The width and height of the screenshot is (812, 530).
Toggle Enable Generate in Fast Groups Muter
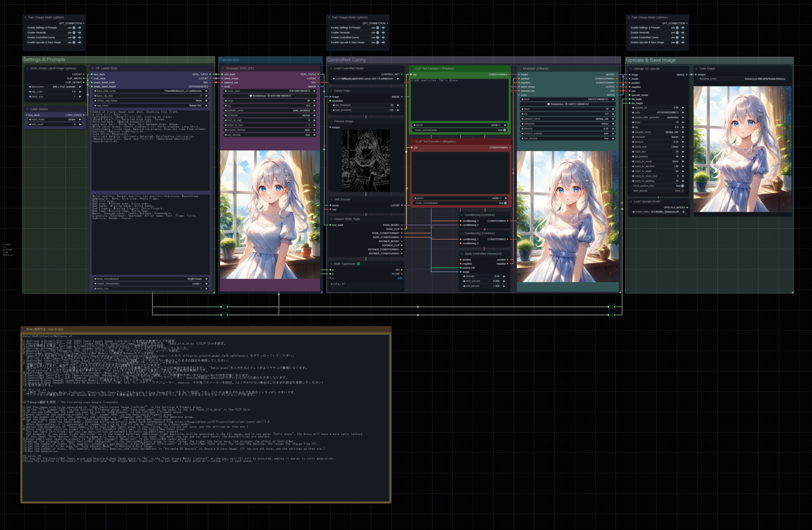74,32
